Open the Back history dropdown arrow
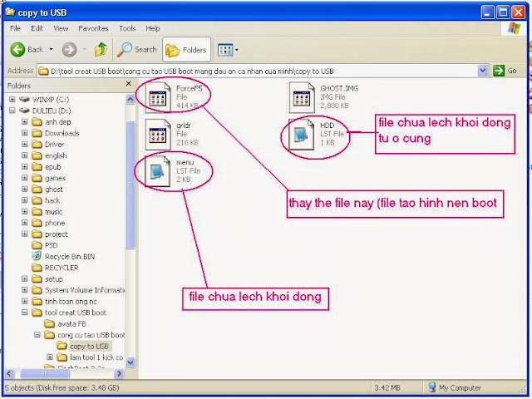 coord(51,50)
